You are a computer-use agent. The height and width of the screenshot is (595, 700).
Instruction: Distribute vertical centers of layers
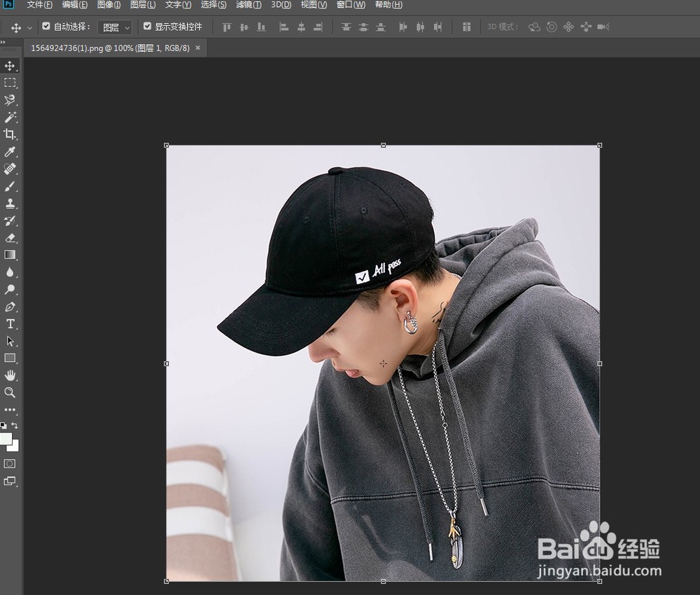click(x=363, y=27)
